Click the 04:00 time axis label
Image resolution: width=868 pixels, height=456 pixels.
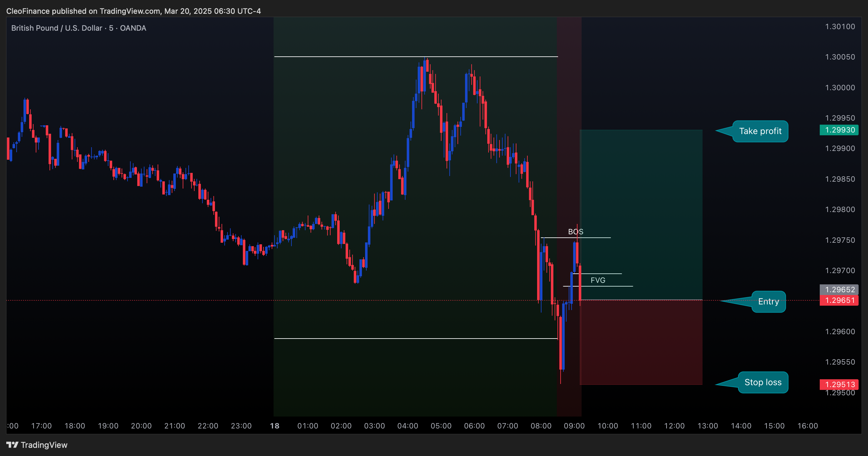click(x=408, y=426)
